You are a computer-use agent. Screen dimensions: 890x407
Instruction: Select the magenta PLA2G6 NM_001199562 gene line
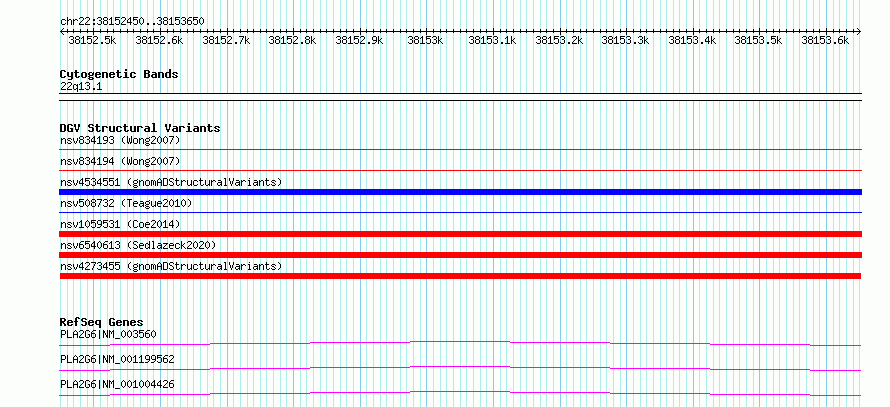click(460, 368)
